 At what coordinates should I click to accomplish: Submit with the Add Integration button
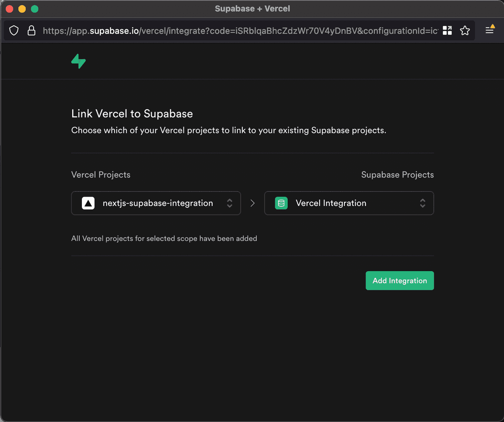click(400, 281)
